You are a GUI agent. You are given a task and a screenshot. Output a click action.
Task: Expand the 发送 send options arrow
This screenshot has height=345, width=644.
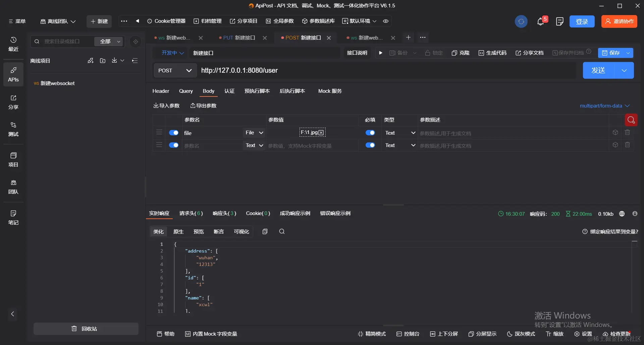point(624,70)
